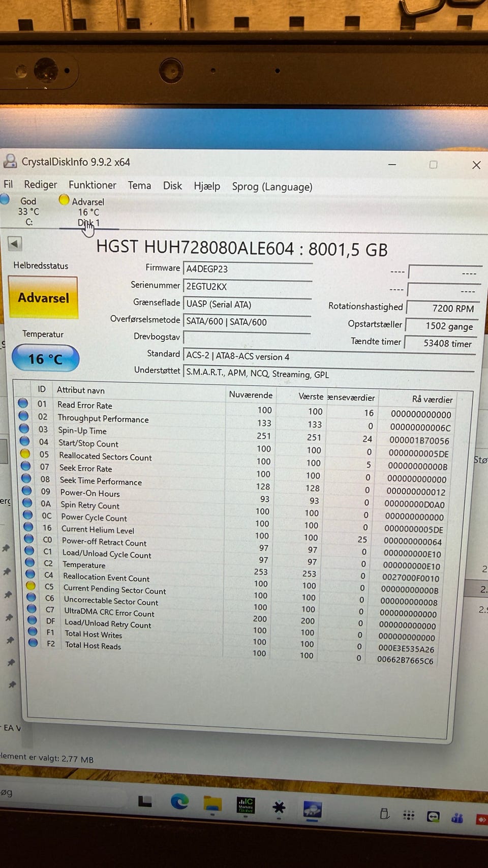Screen dimensions: 488x868
Task: Open the Funktioner menu
Action: tap(93, 185)
